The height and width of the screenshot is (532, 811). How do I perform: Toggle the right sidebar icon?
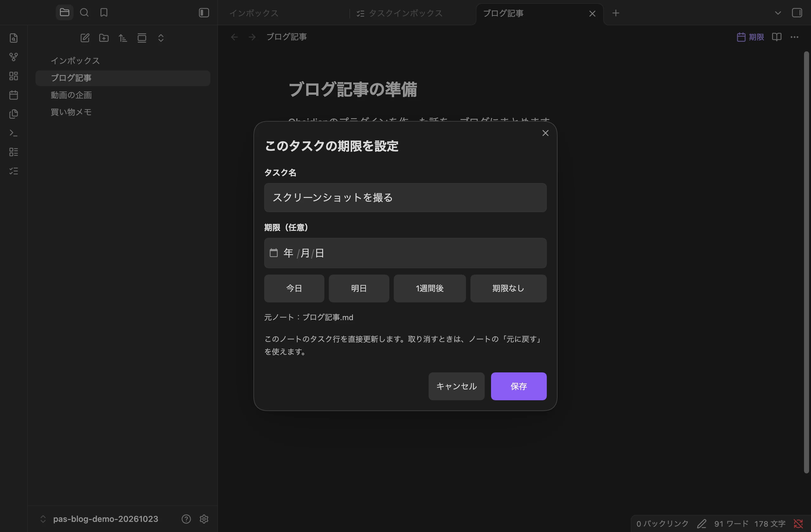point(797,13)
